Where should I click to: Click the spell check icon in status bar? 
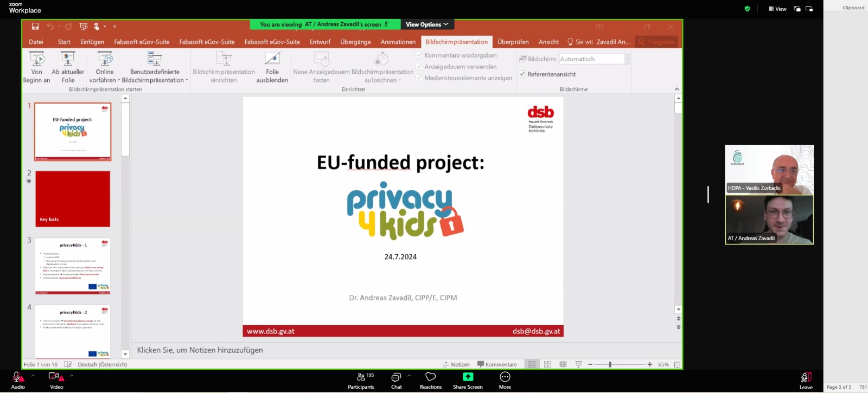68,364
